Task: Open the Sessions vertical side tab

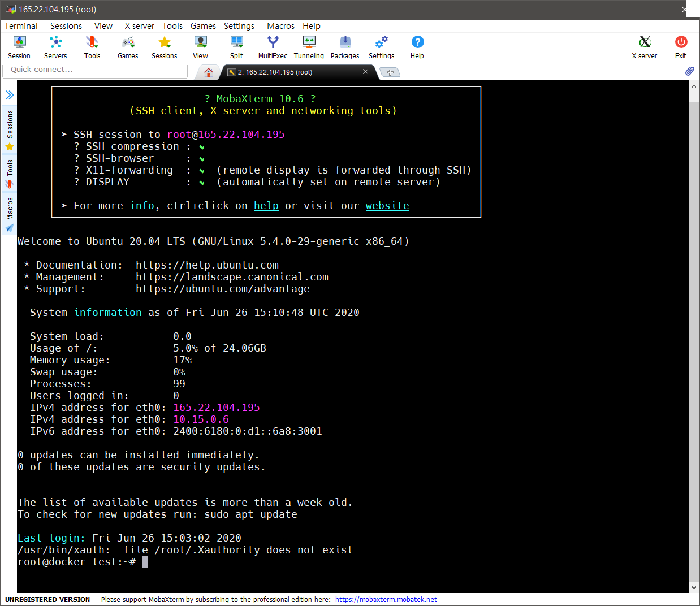Action: pos(10,130)
